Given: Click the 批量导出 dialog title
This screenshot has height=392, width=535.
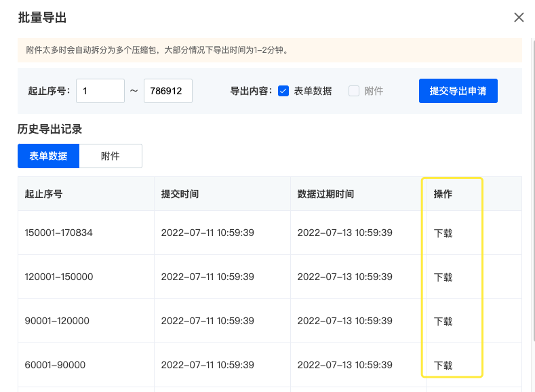Looking at the screenshot, I should tap(42, 18).
